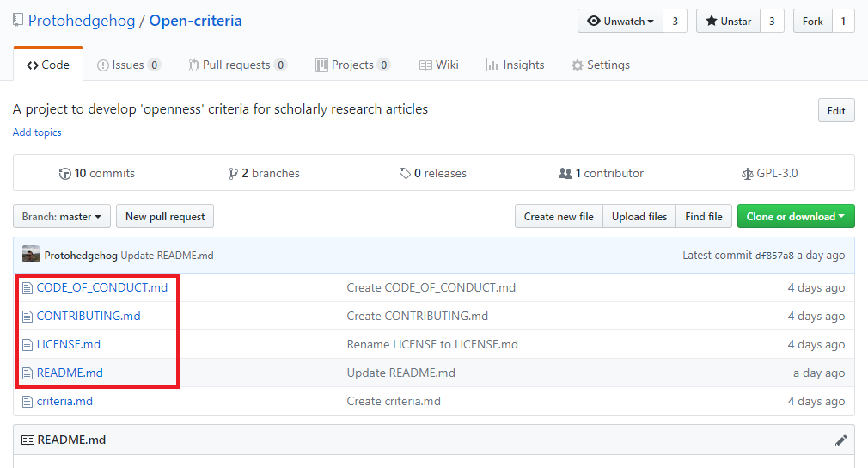Click the branches git-branch icon
This screenshot has height=468, width=868.
click(233, 174)
